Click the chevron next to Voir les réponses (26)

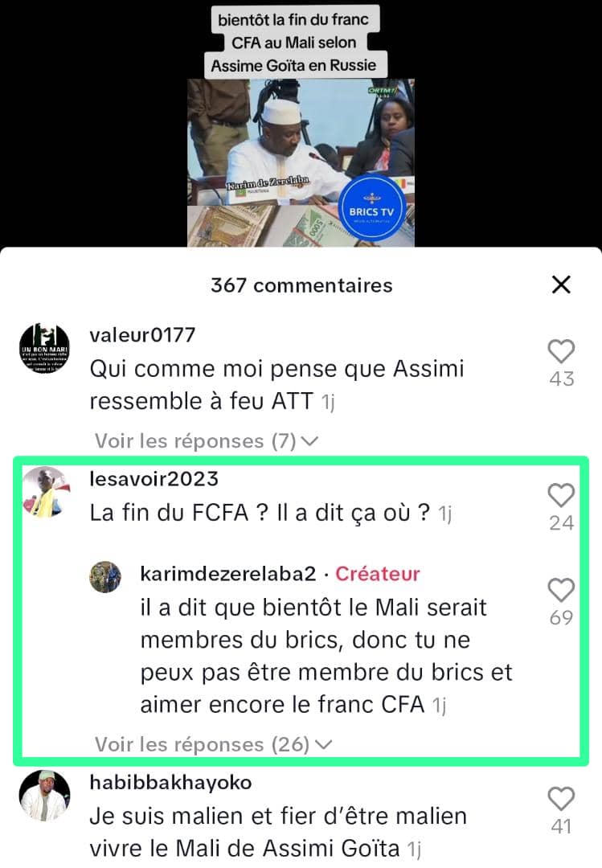(323, 745)
